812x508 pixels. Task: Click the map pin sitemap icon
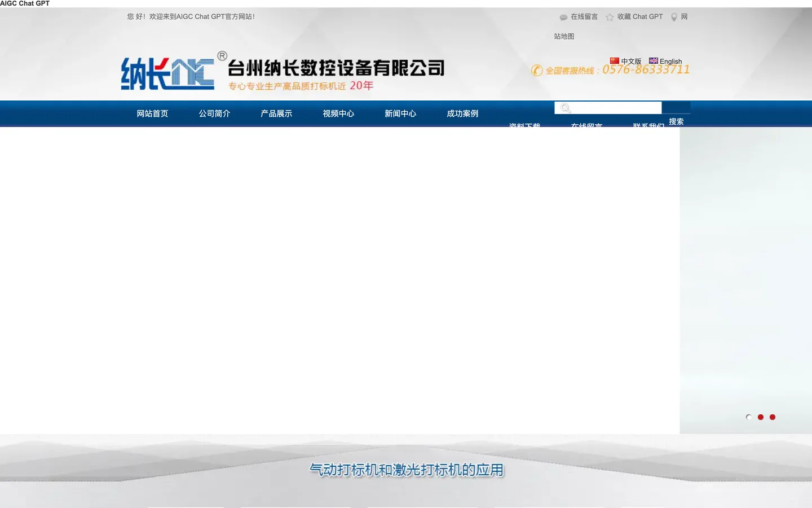(674, 17)
